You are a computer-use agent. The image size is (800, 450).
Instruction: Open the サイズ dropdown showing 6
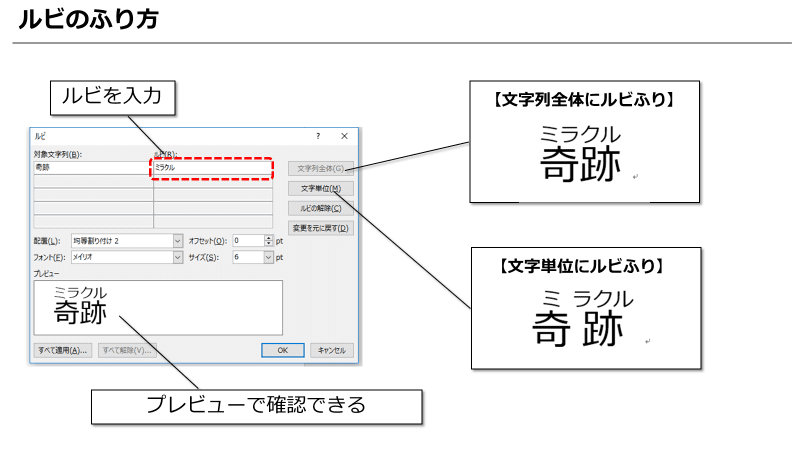pos(268,257)
